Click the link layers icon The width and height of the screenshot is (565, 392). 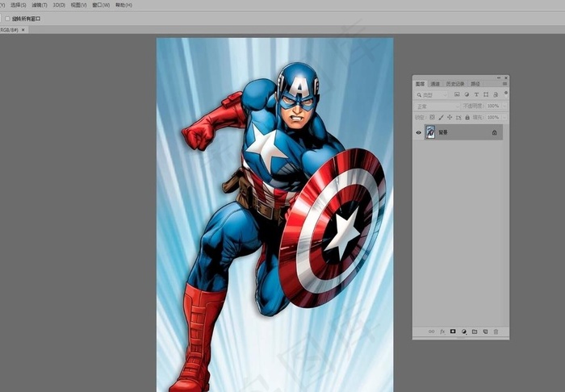[x=431, y=332]
